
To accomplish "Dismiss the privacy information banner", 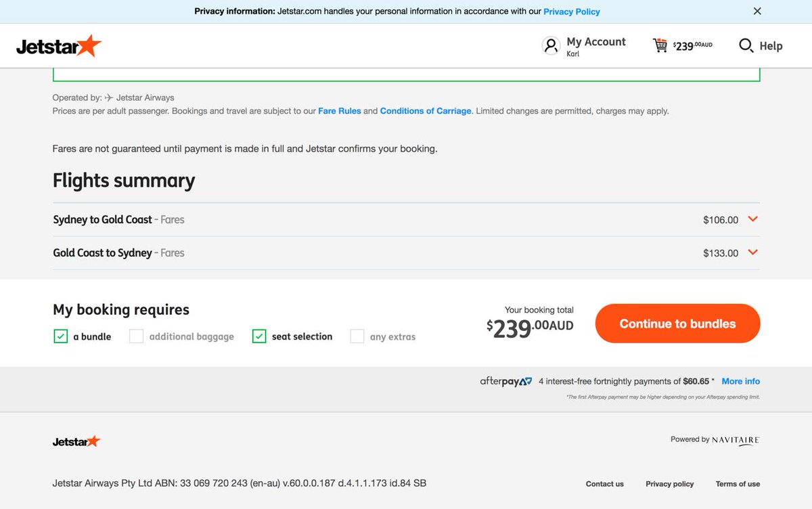I will point(757,11).
